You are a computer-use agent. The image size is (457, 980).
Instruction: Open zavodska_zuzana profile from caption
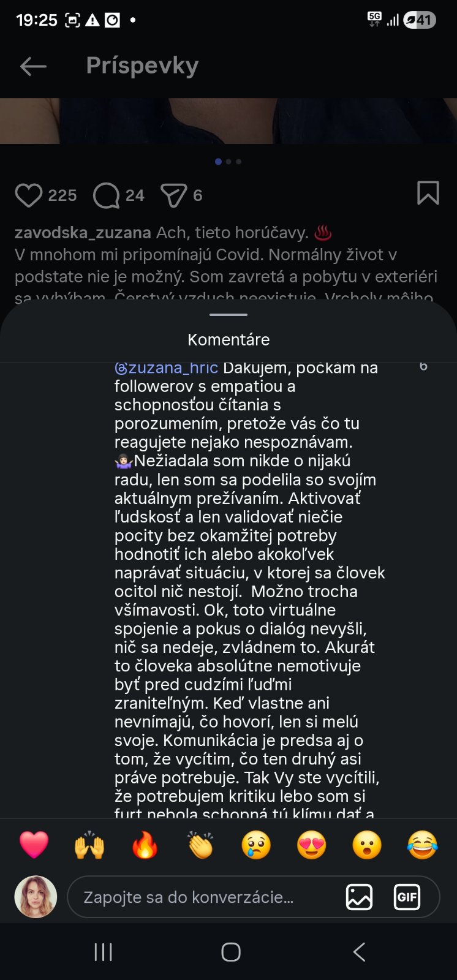83,233
